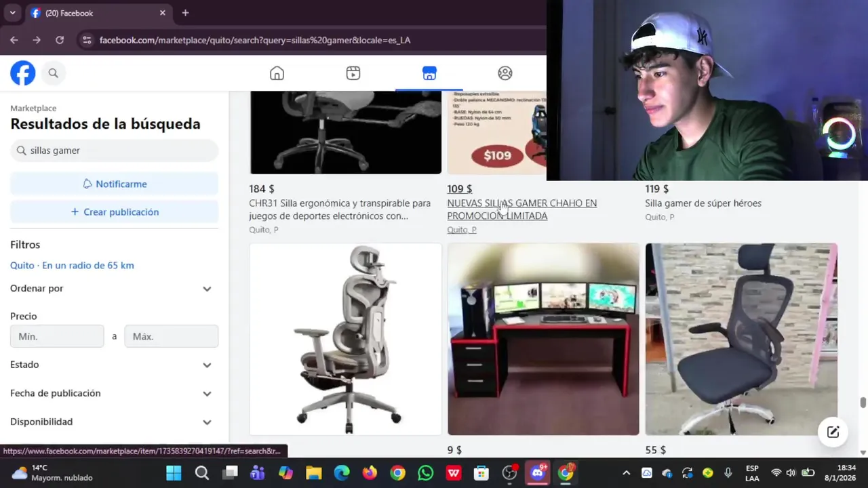This screenshot has height=488, width=868.
Task: Open Microsoft Teams from taskbar
Action: pyautogui.click(x=258, y=472)
